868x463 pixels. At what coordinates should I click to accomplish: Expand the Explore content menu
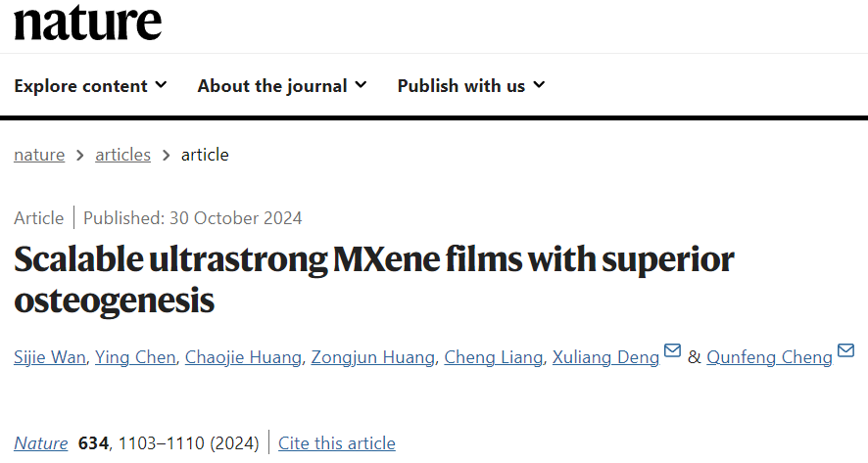(90, 86)
